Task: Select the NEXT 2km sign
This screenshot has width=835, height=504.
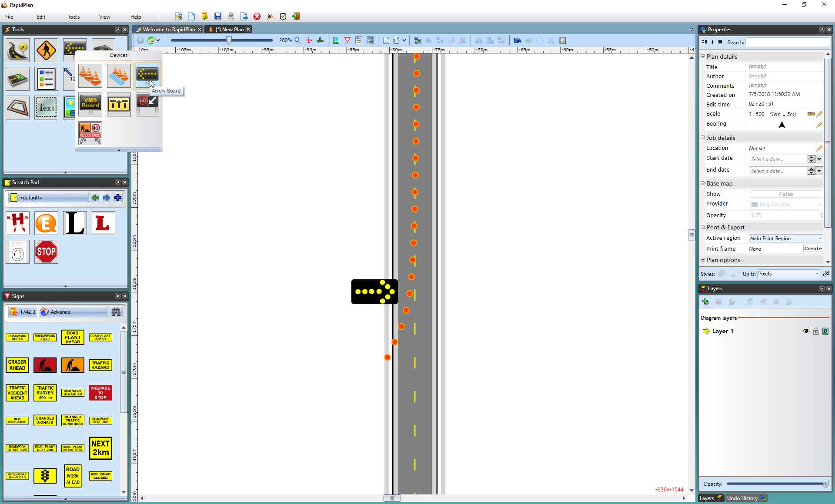Action: click(x=100, y=448)
